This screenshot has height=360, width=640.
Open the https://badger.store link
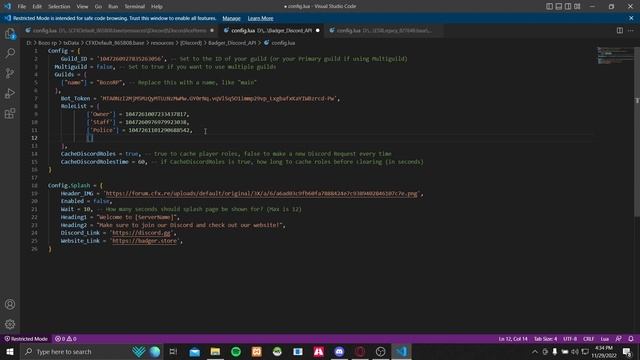(x=144, y=241)
